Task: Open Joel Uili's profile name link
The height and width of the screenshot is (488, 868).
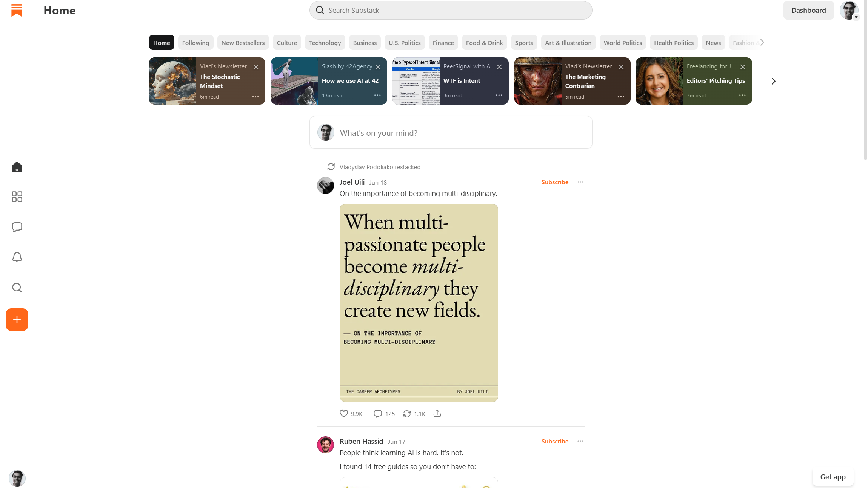Action: (352, 182)
